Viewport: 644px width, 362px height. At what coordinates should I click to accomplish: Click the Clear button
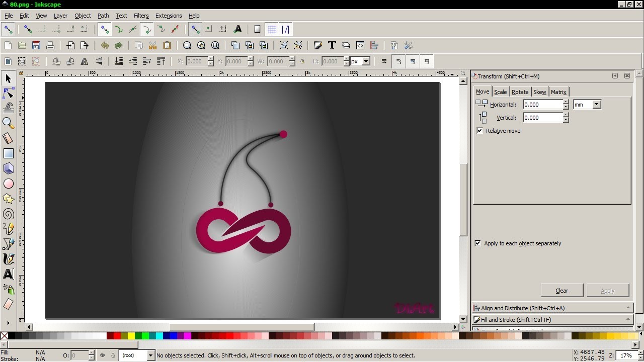(562, 291)
